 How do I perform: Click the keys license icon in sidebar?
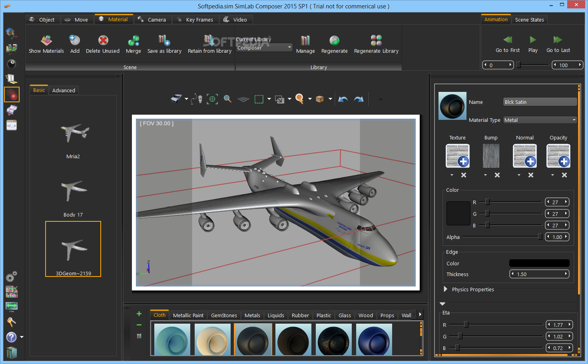click(x=11, y=322)
